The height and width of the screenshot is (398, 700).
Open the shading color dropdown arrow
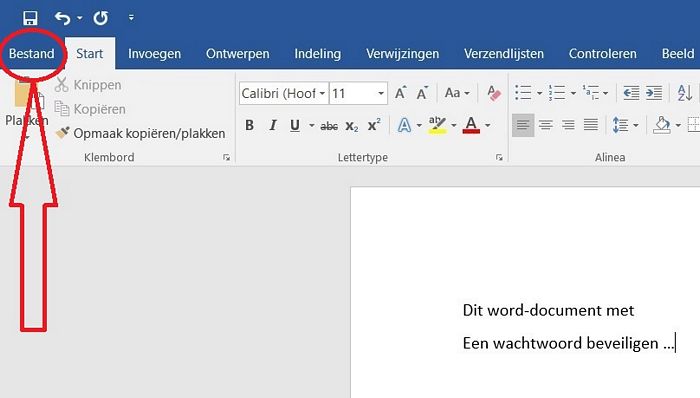[x=678, y=125]
